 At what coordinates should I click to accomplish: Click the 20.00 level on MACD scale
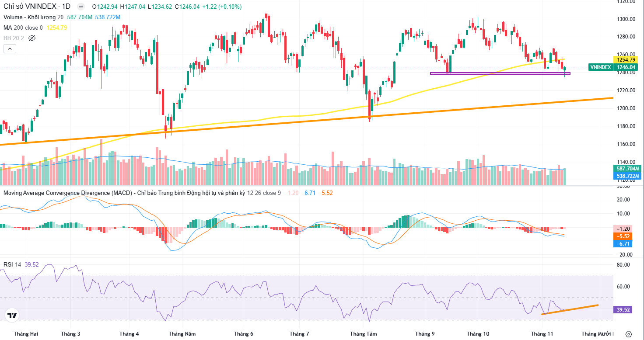[623, 199]
